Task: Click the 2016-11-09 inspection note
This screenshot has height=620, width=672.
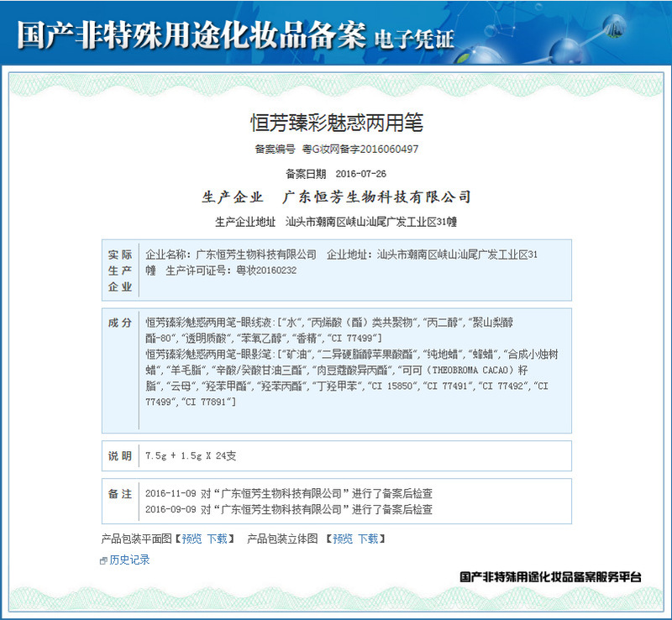Action: [x=289, y=493]
